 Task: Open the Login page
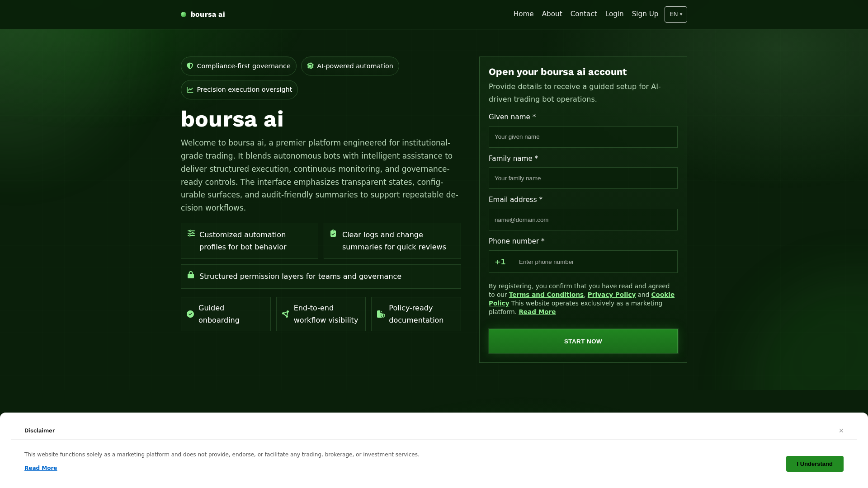614,14
